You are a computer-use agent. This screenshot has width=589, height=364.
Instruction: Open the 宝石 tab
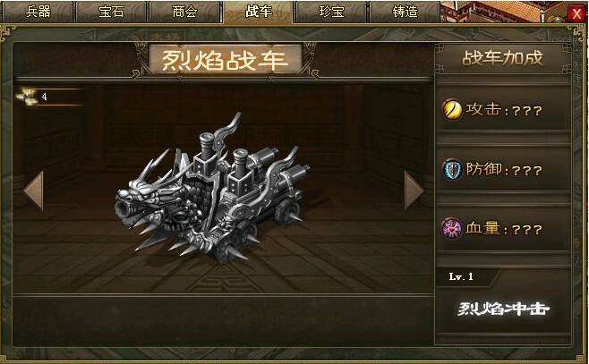point(111,12)
